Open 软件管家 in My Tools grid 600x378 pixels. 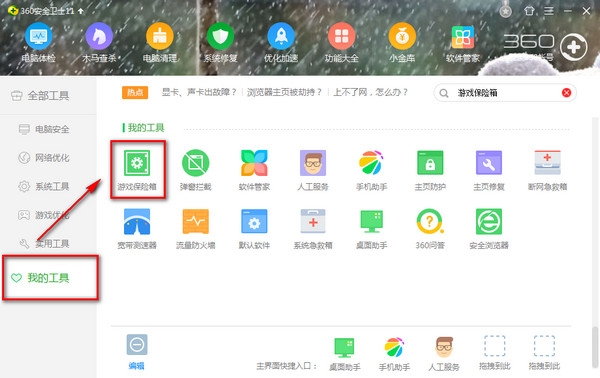[x=254, y=170]
